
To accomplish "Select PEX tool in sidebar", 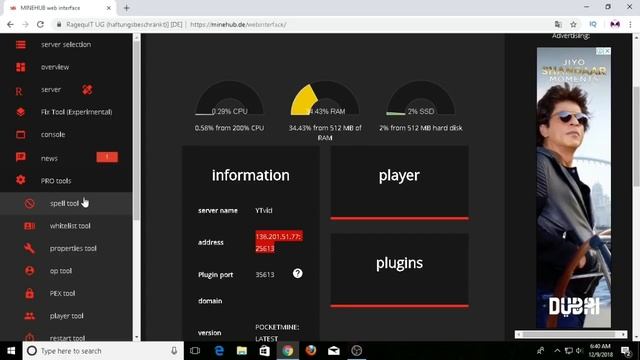I will pyautogui.click(x=66, y=293).
